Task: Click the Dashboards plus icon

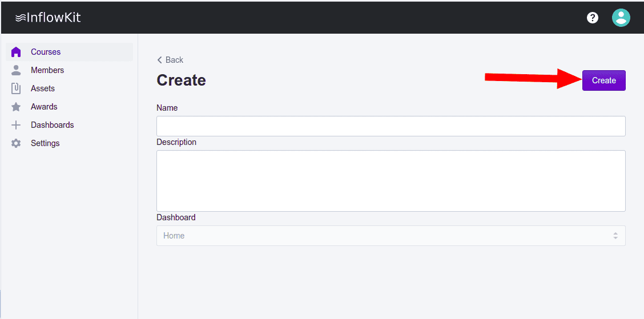Action: [x=16, y=125]
